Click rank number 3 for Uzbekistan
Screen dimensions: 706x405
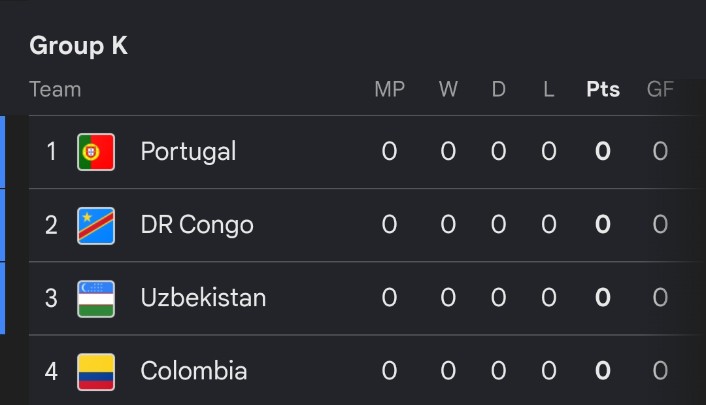[51, 298]
